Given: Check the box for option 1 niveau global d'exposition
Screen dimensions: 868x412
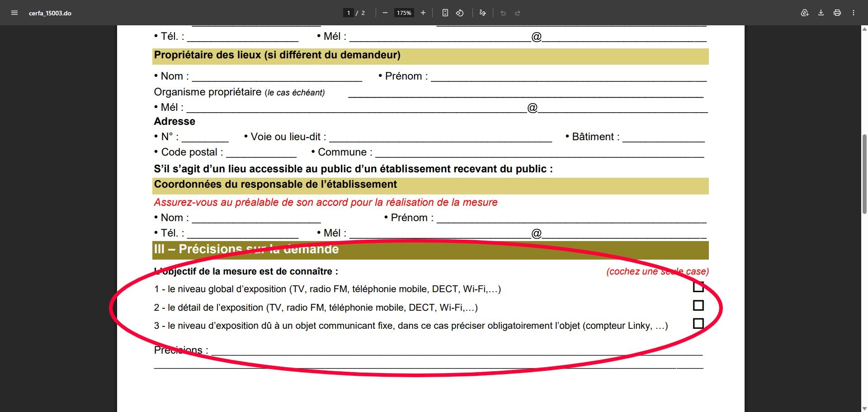Looking at the screenshot, I should point(698,287).
